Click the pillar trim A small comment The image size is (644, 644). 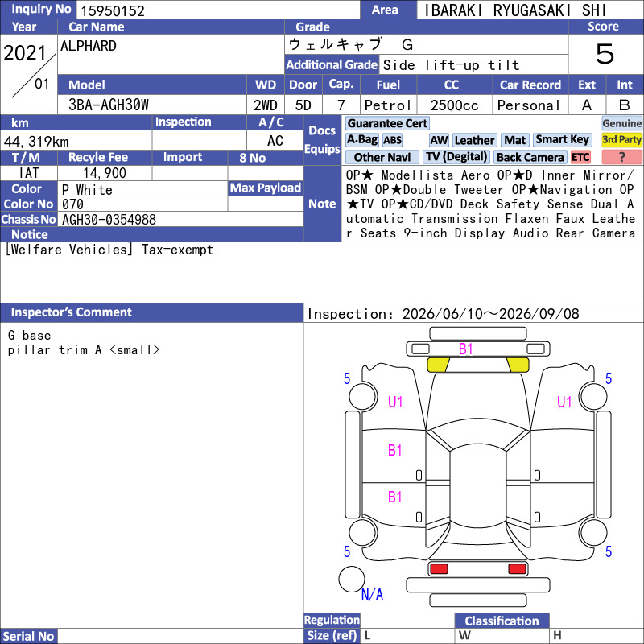[84, 350]
